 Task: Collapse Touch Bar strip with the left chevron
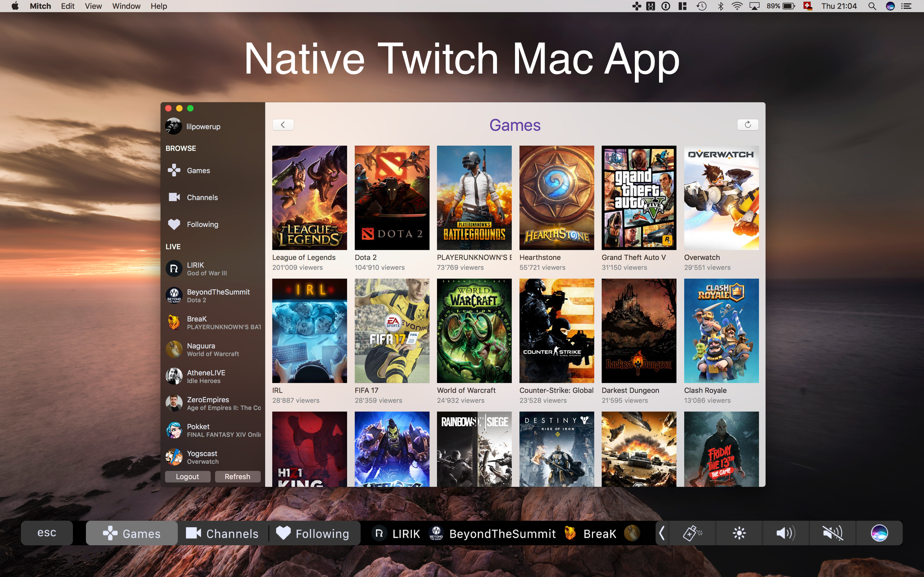click(662, 533)
